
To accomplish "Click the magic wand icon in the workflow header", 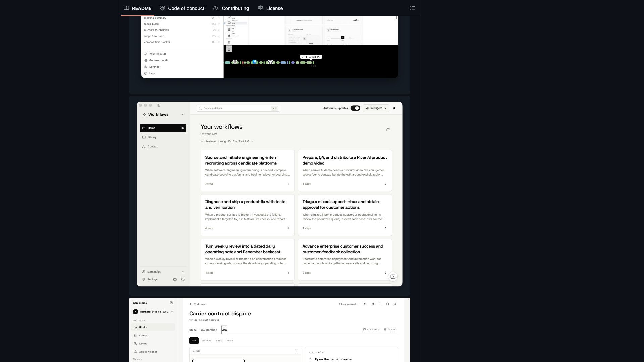I will pos(395,304).
